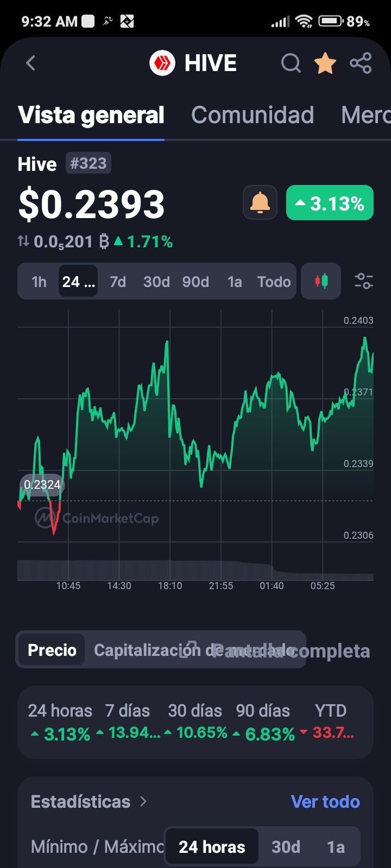Viewport: 391px width, 868px height.
Task: Tap the HIVE red logo icon
Action: pyautogui.click(x=162, y=63)
